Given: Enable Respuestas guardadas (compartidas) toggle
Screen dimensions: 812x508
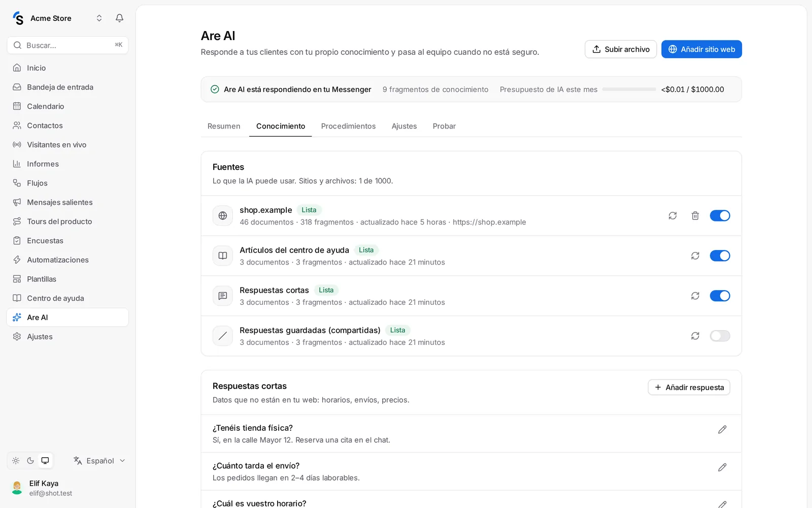Looking at the screenshot, I should (720, 336).
